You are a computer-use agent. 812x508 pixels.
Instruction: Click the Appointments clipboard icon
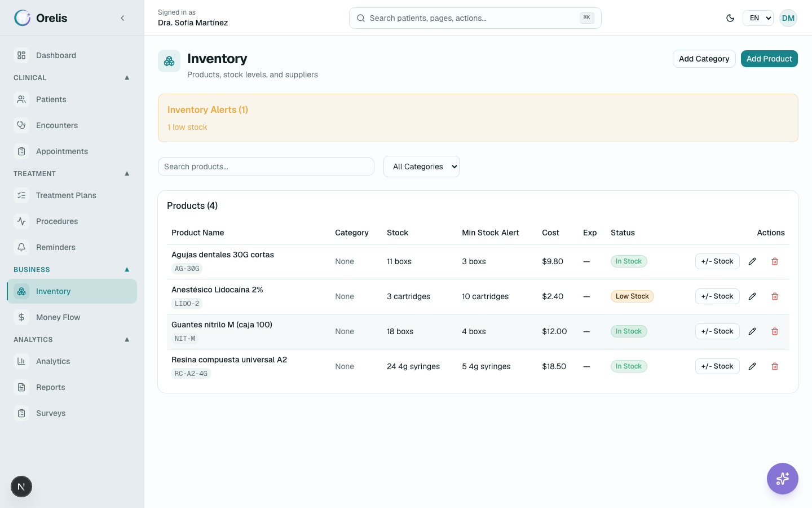(21, 151)
